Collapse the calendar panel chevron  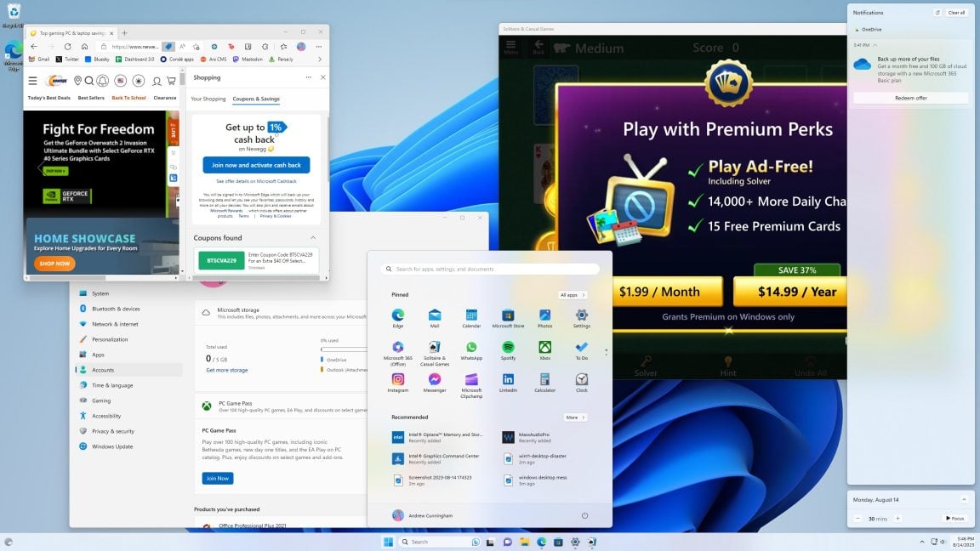[x=964, y=499]
